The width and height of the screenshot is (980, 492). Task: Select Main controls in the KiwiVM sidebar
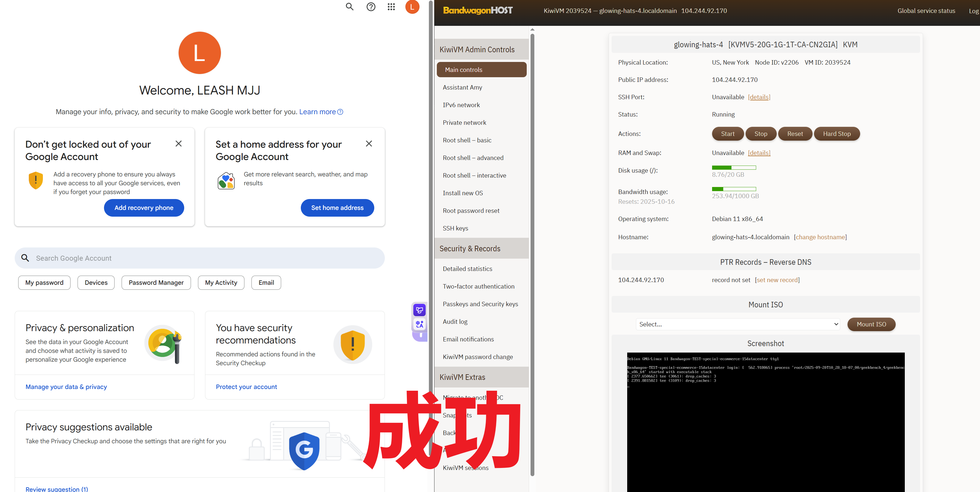(x=481, y=70)
